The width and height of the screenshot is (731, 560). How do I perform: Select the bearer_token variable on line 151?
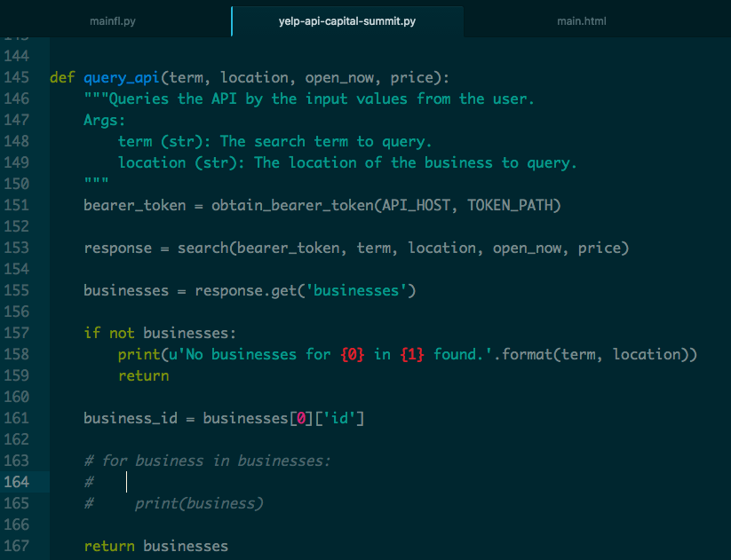(x=134, y=205)
